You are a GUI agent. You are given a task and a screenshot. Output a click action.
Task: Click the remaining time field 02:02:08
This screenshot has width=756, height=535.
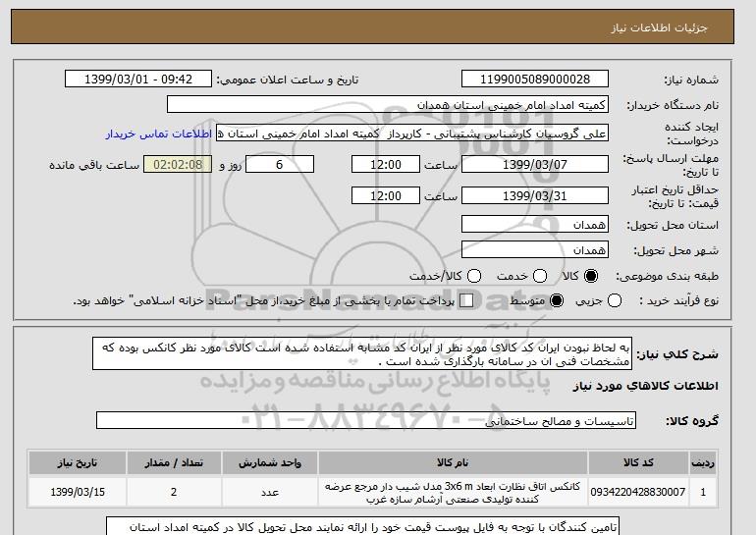coord(178,164)
